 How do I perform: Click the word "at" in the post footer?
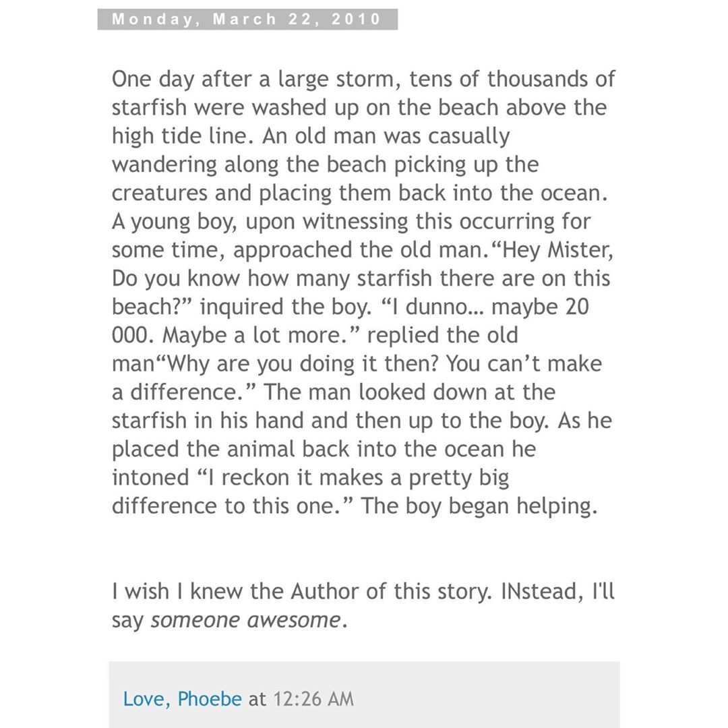pyautogui.click(x=257, y=699)
